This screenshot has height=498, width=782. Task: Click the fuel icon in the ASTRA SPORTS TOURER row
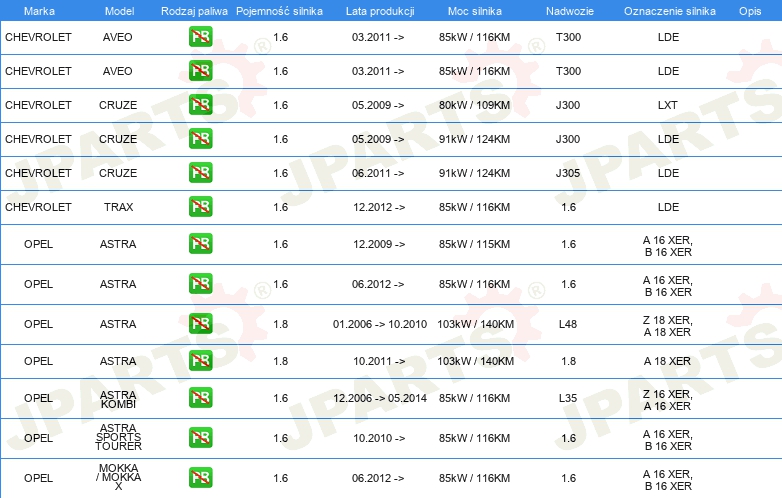pos(200,438)
